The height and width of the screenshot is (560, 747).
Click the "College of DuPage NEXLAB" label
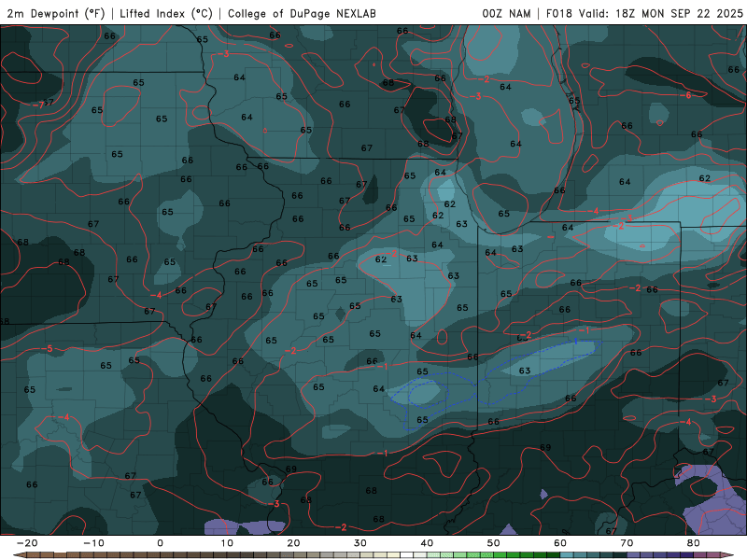[x=302, y=13]
